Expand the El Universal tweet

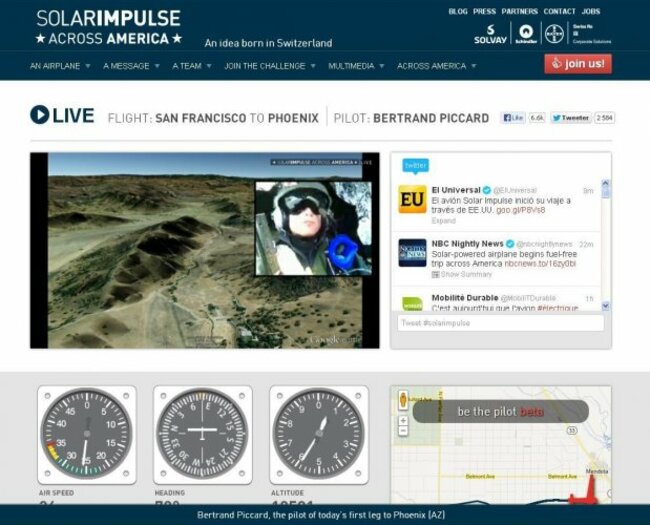pos(443,221)
